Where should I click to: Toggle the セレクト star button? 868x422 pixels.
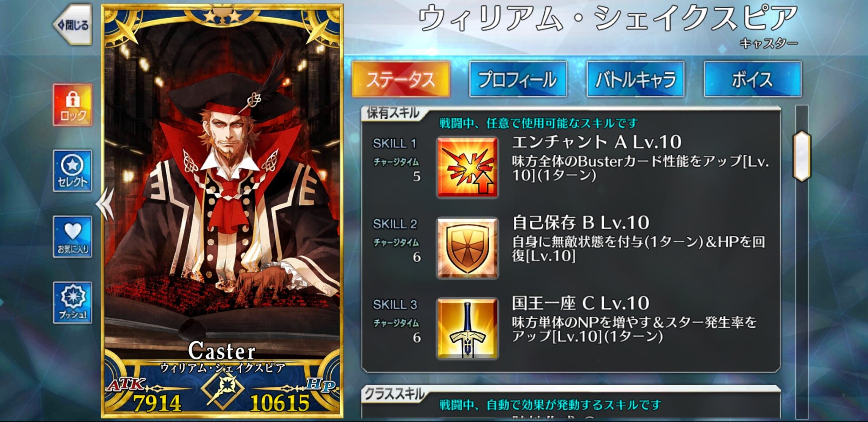pyautogui.click(x=72, y=171)
